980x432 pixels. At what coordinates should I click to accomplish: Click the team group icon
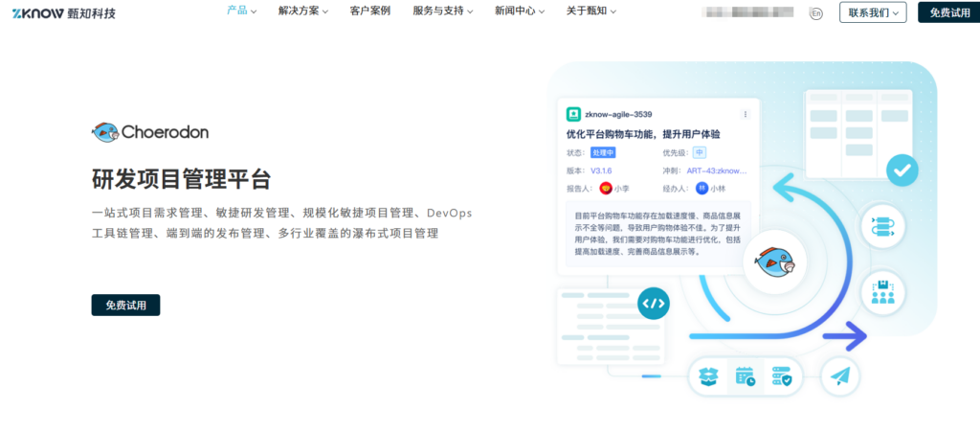(x=880, y=291)
